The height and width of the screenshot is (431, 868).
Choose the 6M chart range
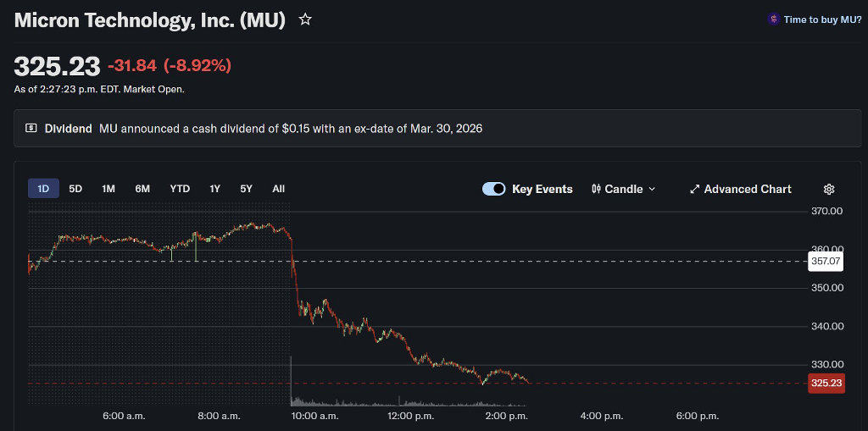click(x=142, y=189)
